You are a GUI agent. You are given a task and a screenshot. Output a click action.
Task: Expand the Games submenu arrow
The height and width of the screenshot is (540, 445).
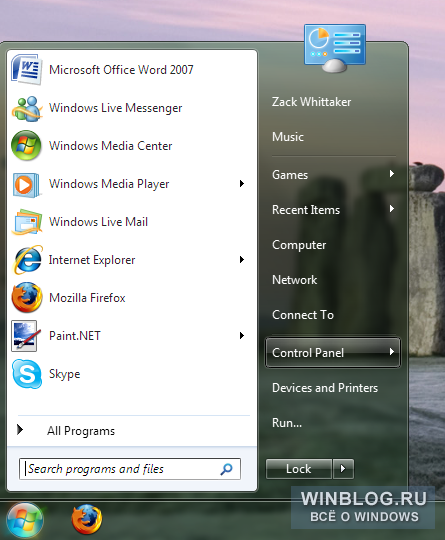click(x=392, y=174)
